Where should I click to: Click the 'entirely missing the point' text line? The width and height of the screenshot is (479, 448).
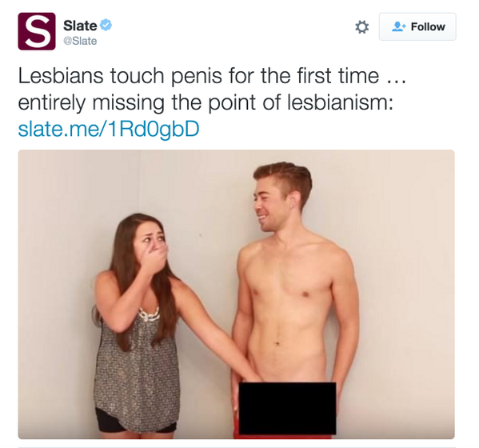point(206,102)
